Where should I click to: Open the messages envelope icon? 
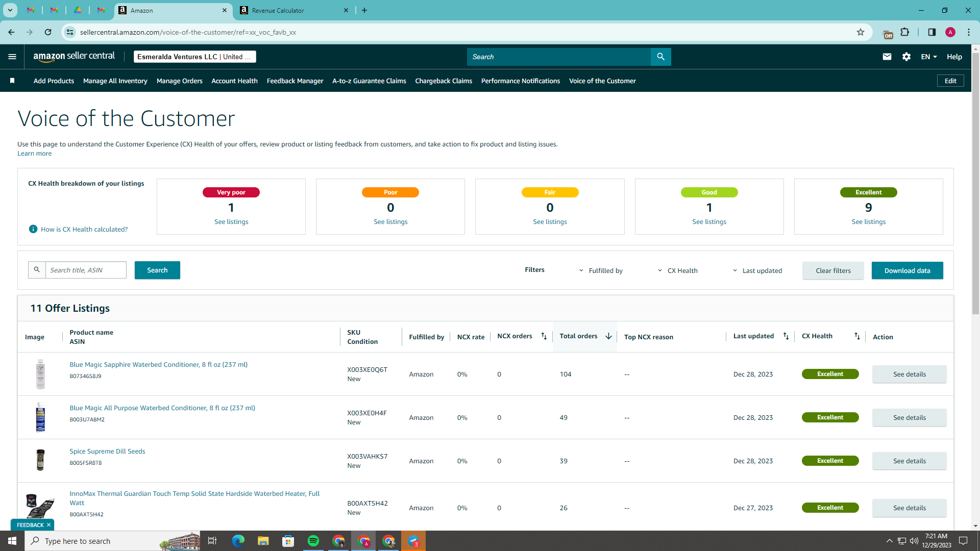[x=887, y=57]
